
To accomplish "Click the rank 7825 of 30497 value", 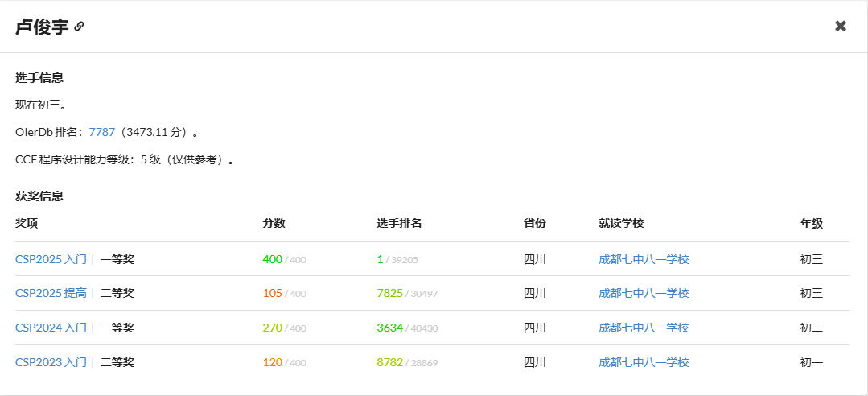I will tap(389, 293).
